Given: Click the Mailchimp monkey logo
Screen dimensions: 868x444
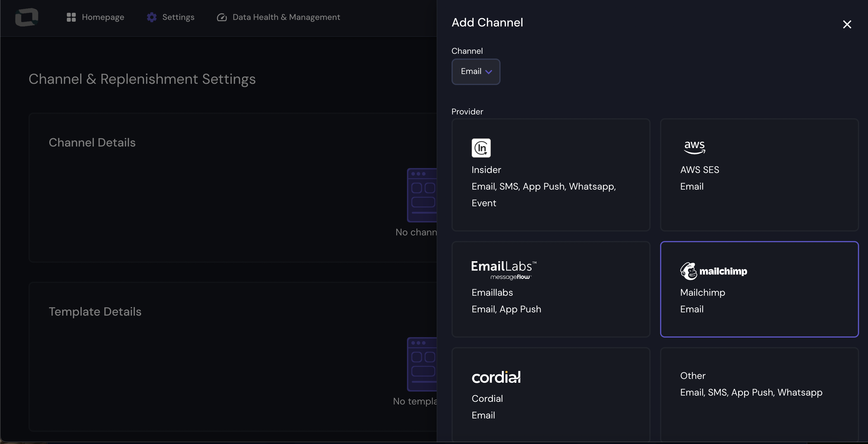Looking at the screenshot, I should click(x=688, y=271).
